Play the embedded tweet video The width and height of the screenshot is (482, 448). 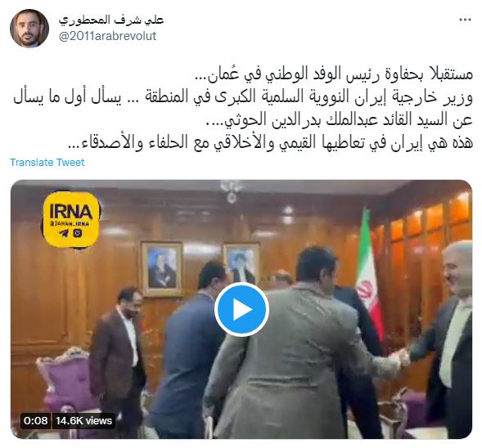[x=241, y=309]
